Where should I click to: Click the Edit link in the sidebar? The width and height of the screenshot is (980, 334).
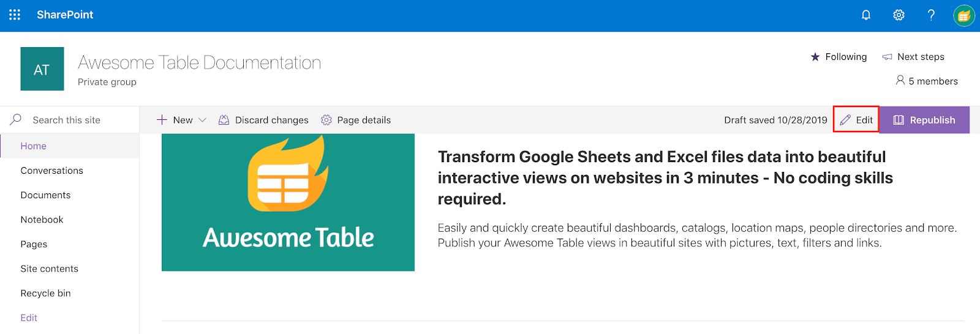[29, 317]
